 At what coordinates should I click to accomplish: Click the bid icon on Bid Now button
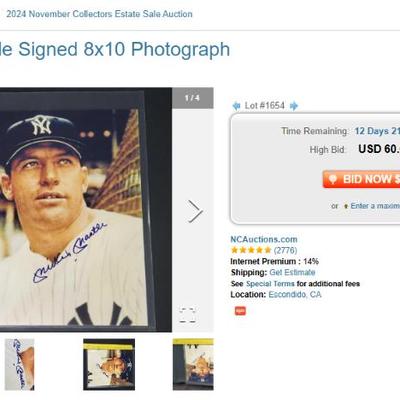point(332,179)
